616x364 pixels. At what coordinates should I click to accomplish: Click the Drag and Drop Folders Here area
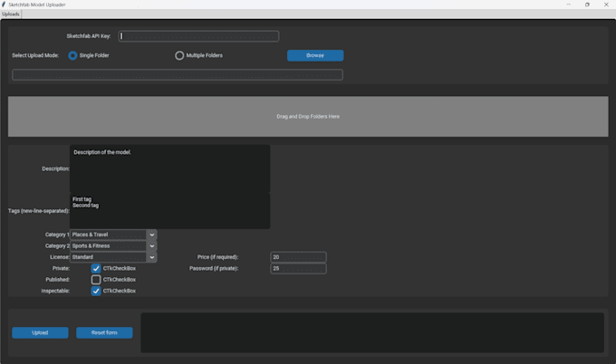tap(308, 117)
